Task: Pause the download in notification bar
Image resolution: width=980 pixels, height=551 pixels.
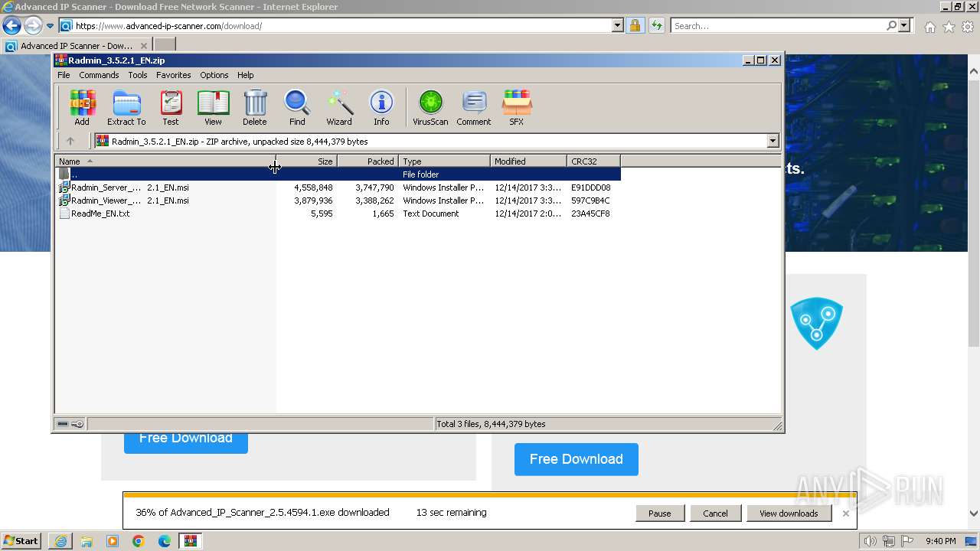Action: click(659, 514)
